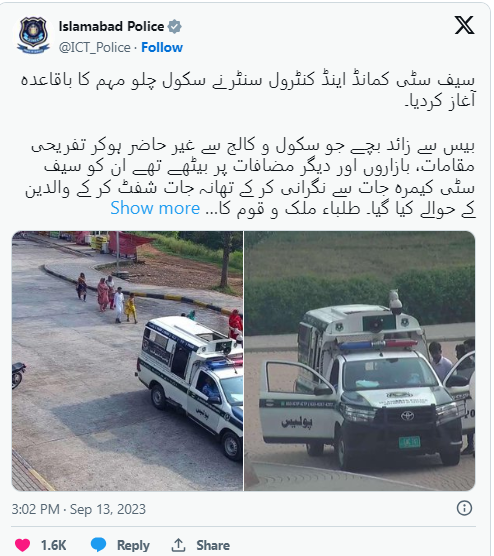Click the Urdu body paragraph of tweet
This screenshot has width=494, height=556.
250,178
